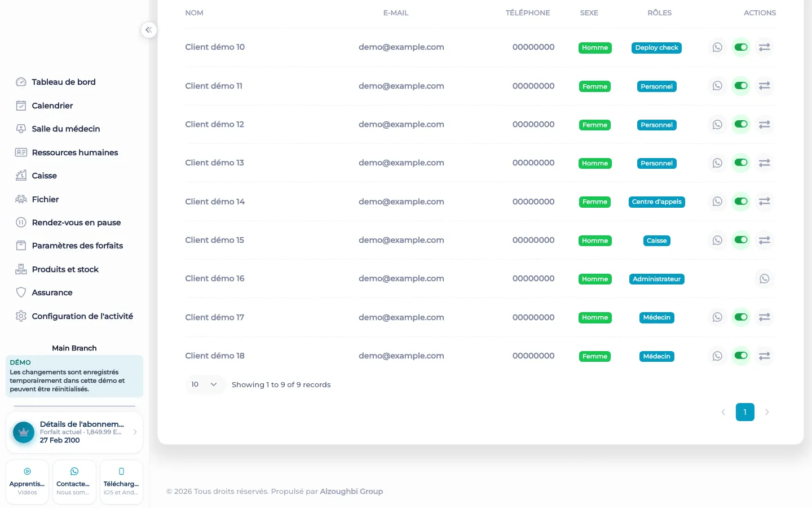Disable active toggle for Client démo 13
The width and height of the screenshot is (812, 508).
pyautogui.click(x=741, y=163)
